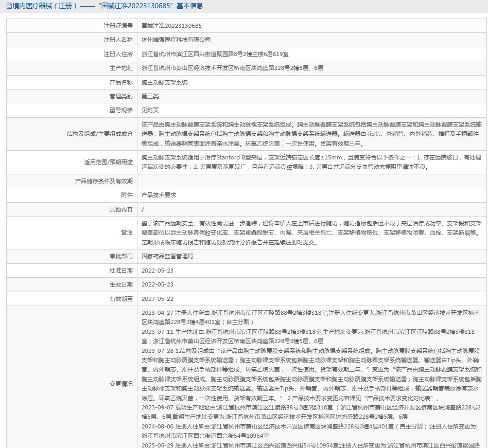488x448 pixels.
Task: Select registration number 国械注准20223130685 in the table
Action: click(x=171, y=26)
